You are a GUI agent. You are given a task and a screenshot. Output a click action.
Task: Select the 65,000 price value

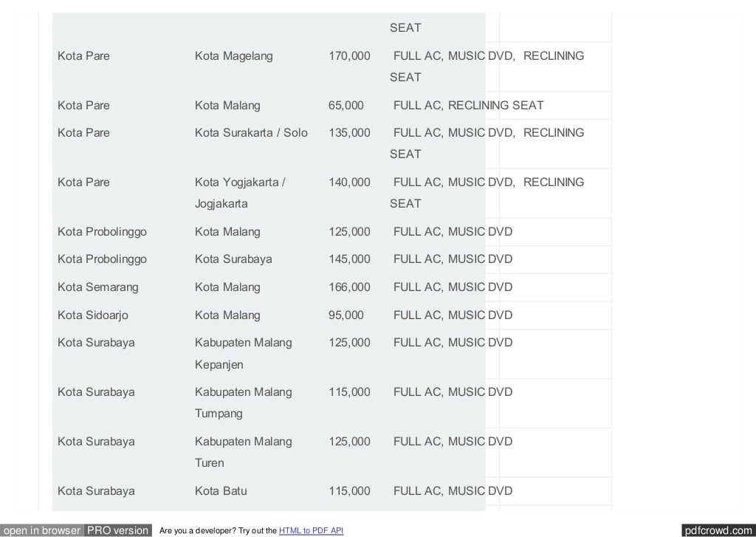pyautogui.click(x=346, y=106)
